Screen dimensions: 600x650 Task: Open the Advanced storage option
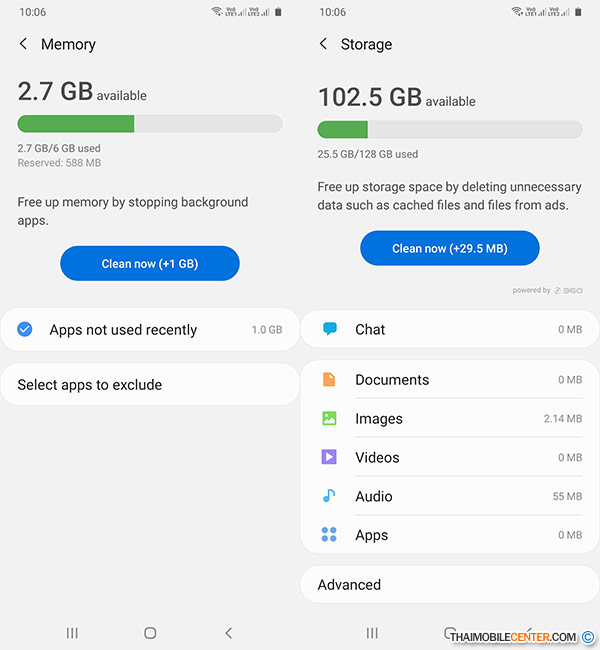click(x=450, y=585)
